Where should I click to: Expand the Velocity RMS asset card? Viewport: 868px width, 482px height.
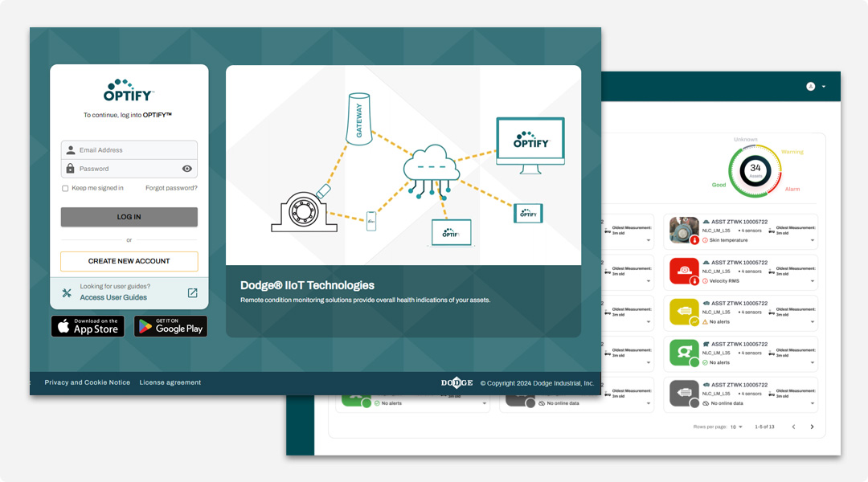click(x=812, y=281)
